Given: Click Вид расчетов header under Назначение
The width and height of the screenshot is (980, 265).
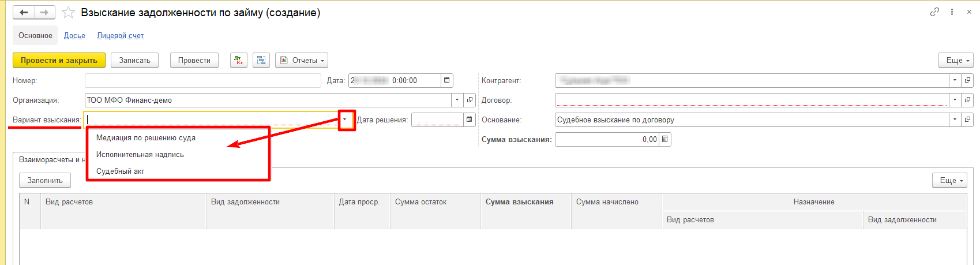Looking at the screenshot, I should tap(763, 220).
